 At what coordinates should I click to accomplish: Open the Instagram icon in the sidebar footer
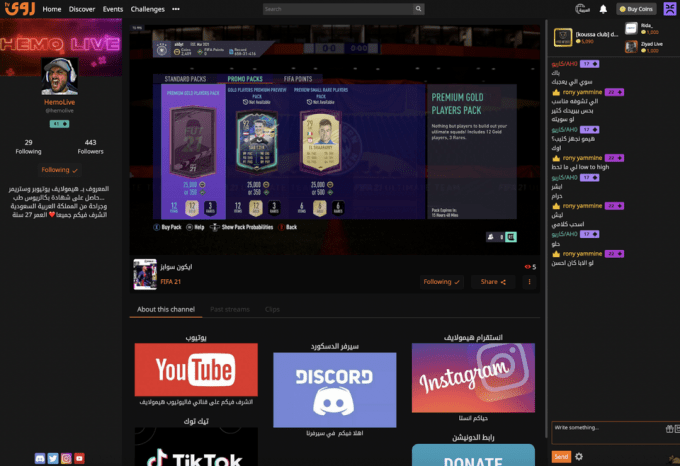(x=66, y=458)
